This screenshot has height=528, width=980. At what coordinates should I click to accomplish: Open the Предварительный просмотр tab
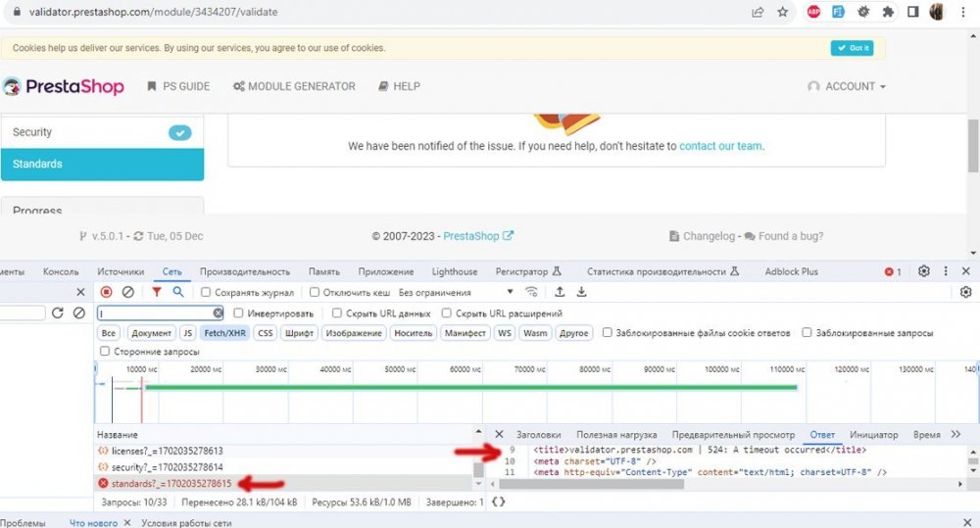pos(733,434)
